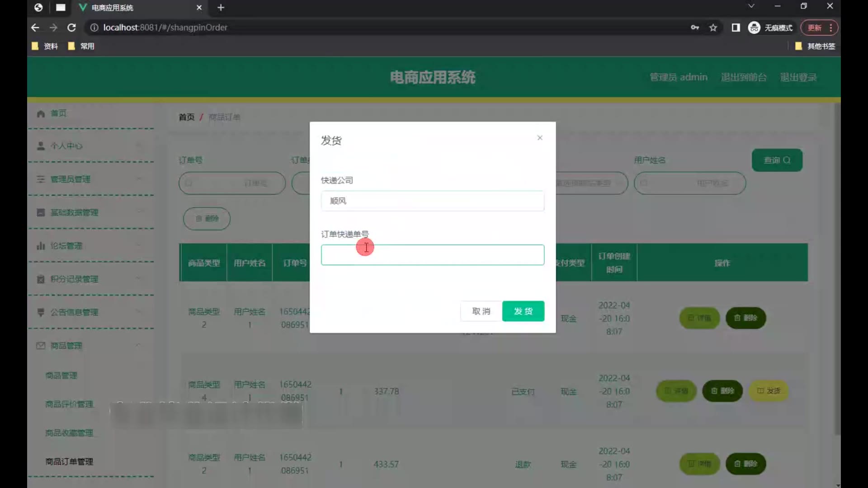Click the browser back arrow
Viewport: 868px width, 488px height.
click(x=35, y=28)
